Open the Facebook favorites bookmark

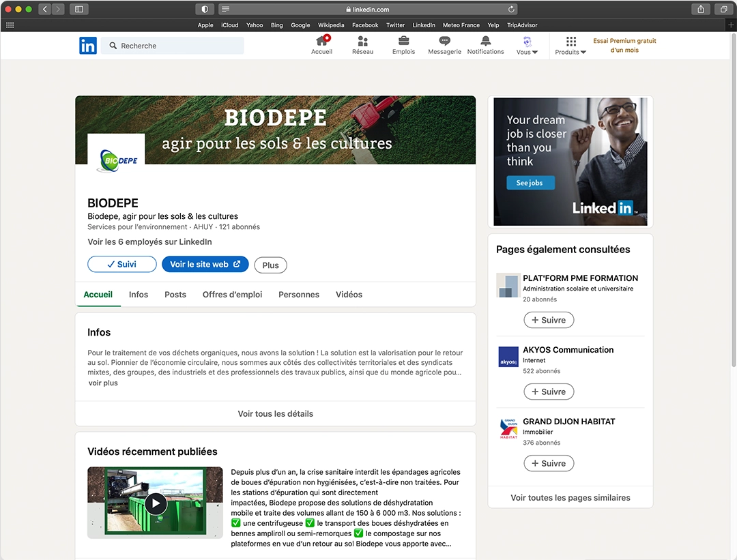[x=364, y=25]
